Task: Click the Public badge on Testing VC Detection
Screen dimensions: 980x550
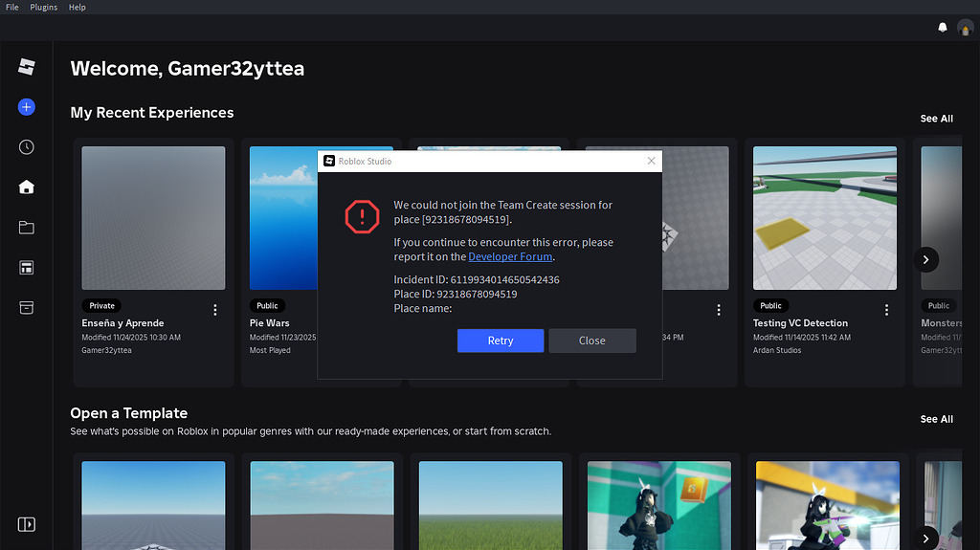Action: pos(770,306)
